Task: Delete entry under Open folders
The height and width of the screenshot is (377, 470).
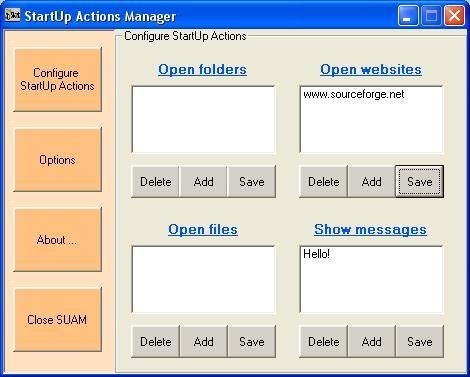Action: tap(156, 182)
